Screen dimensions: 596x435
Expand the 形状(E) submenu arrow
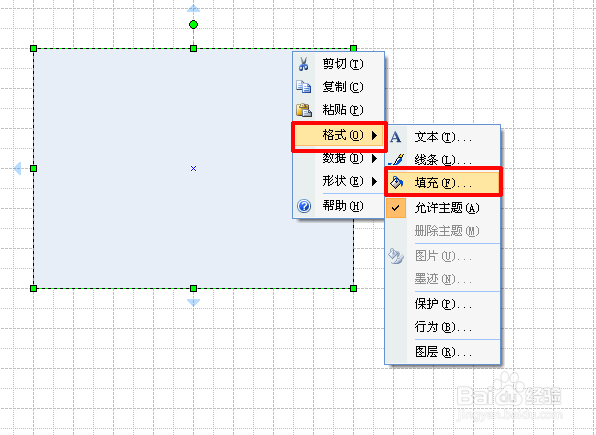[374, 181]
